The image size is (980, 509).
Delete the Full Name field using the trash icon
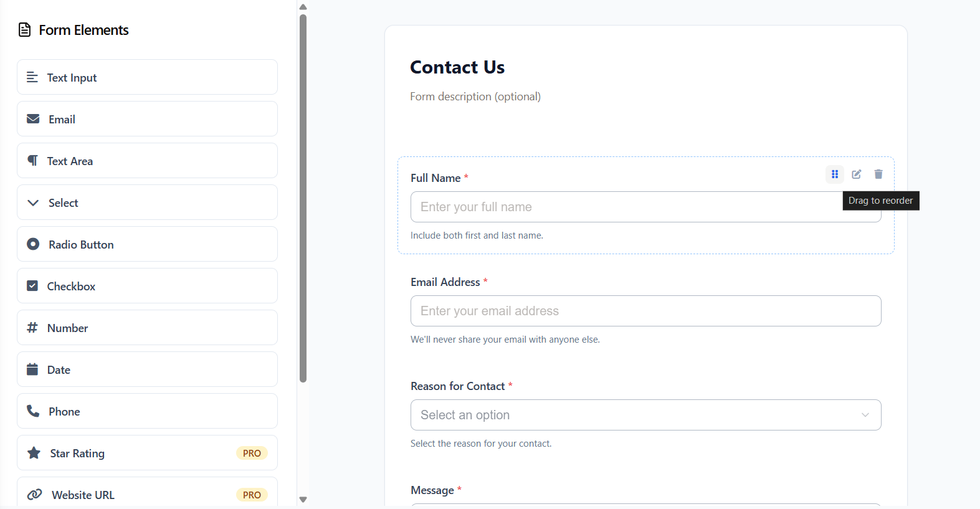pos(878,174)
